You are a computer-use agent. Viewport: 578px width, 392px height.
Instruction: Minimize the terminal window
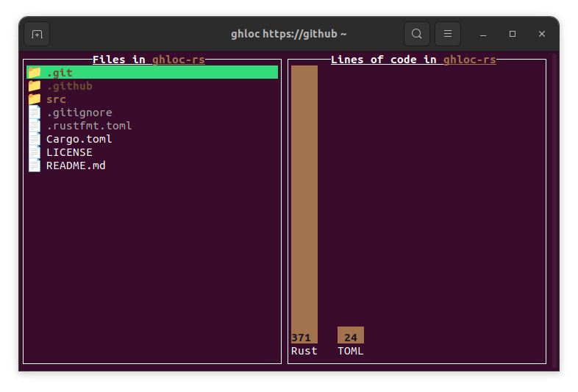pyautogui.click(x=483, y=34)
